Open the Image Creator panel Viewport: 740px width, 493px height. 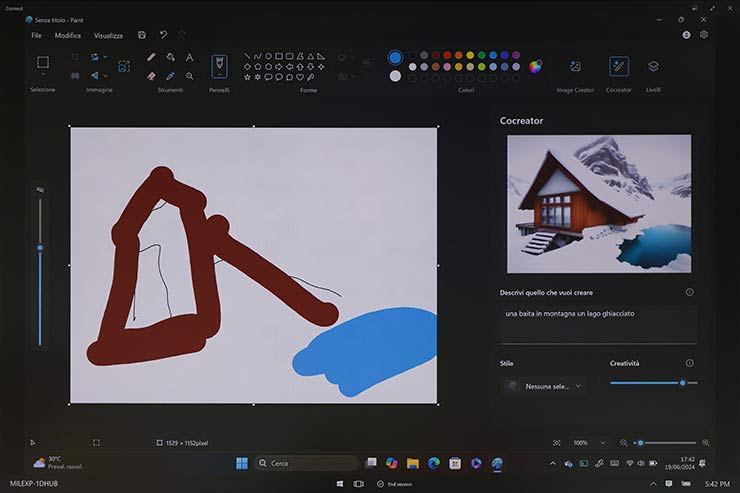click(x=575, y=67)
